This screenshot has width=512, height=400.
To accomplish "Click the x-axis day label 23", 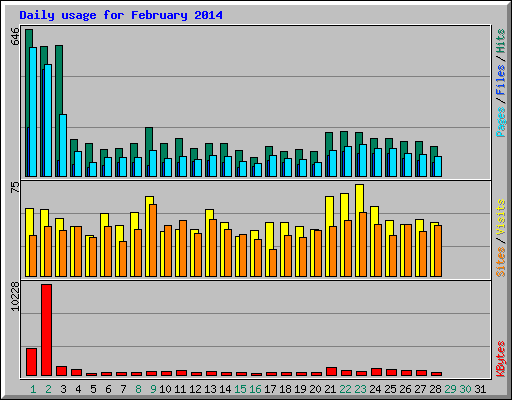I will [x=360, y=389].
